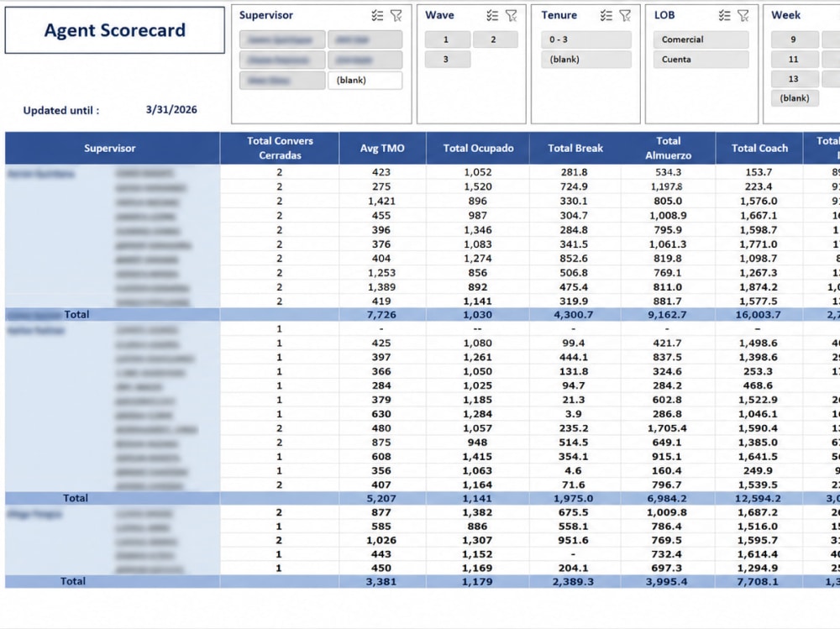Select the subtotal Total Almuerzo cell 9,162.7

click(x=667, y=315)
